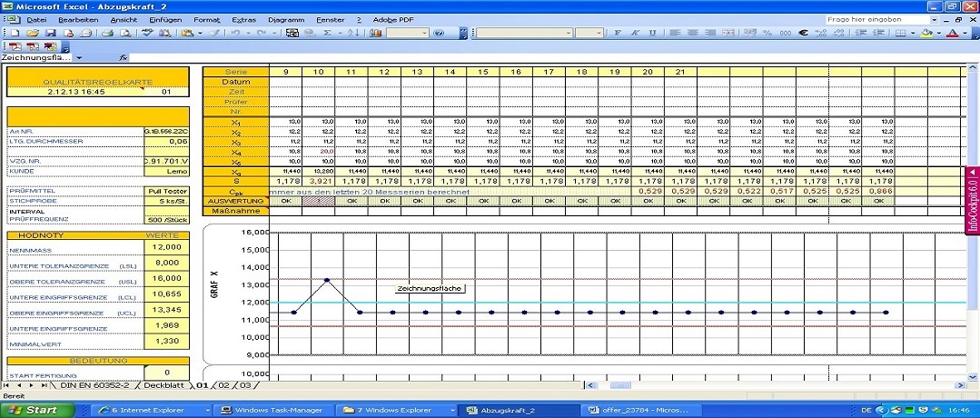Viewport: 980px width, 418px height.
Task: Open the font size dropdown
Action: click(599, 33)
